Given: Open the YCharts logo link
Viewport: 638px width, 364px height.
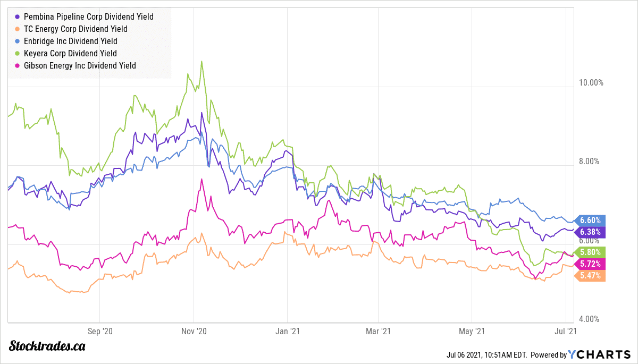Looking at the screenshot, I should [600, 355].
